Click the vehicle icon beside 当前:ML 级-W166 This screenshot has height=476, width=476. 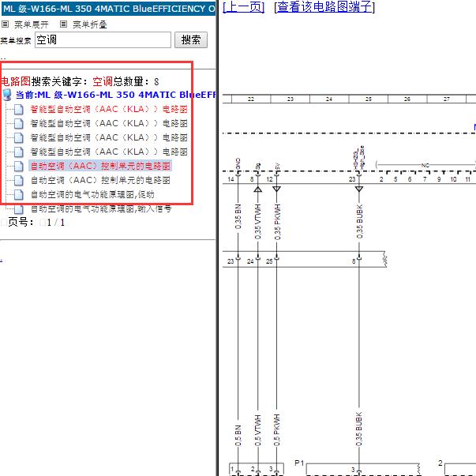tap(6, 95)
